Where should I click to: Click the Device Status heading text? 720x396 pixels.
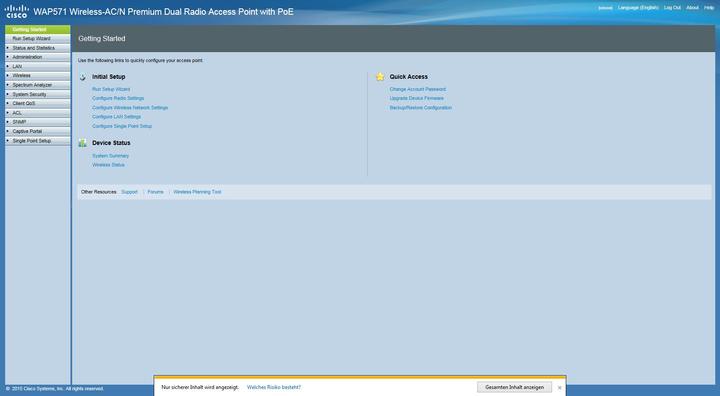coord(111,143)
